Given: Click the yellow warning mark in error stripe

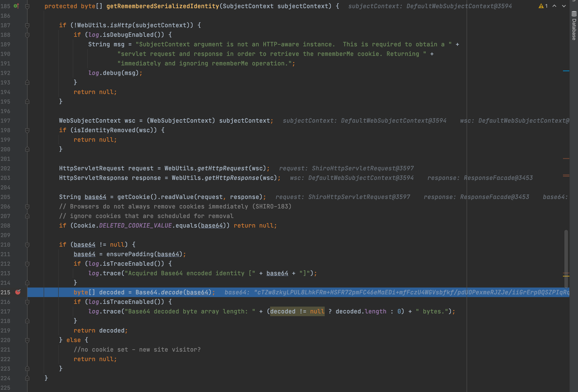Looking at the screenshot, I should pyautogui.click(x=566, y=276).
